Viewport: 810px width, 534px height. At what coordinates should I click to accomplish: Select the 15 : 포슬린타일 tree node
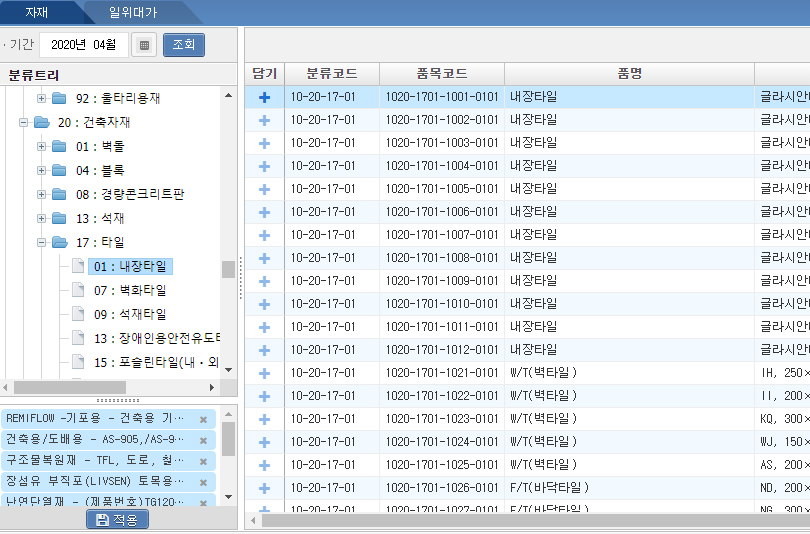click(x=157, y=363)
